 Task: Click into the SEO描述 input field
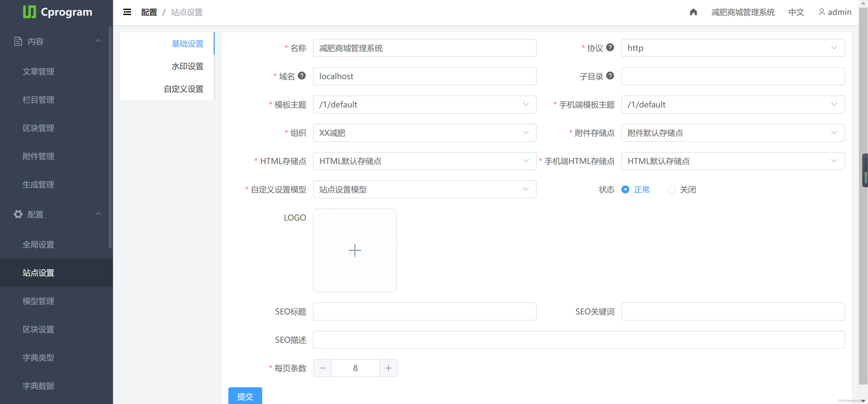click(x=579, y=340)
